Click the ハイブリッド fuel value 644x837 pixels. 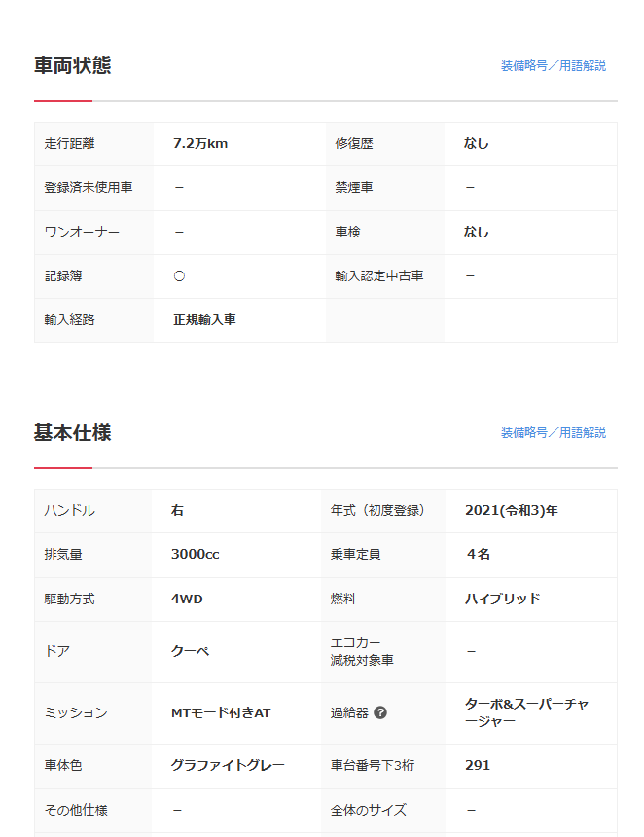pos(502,600)
